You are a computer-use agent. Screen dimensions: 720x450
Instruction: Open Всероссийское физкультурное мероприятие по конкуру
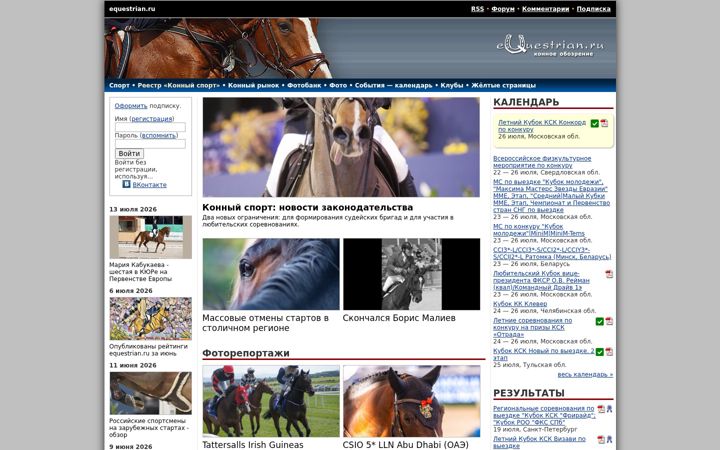click(542, 162)
